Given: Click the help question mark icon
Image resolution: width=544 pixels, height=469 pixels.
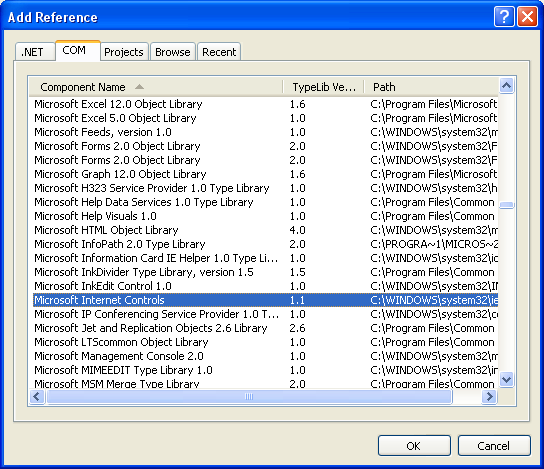Looking at the screenshot, I should click(x=504, y=16).
